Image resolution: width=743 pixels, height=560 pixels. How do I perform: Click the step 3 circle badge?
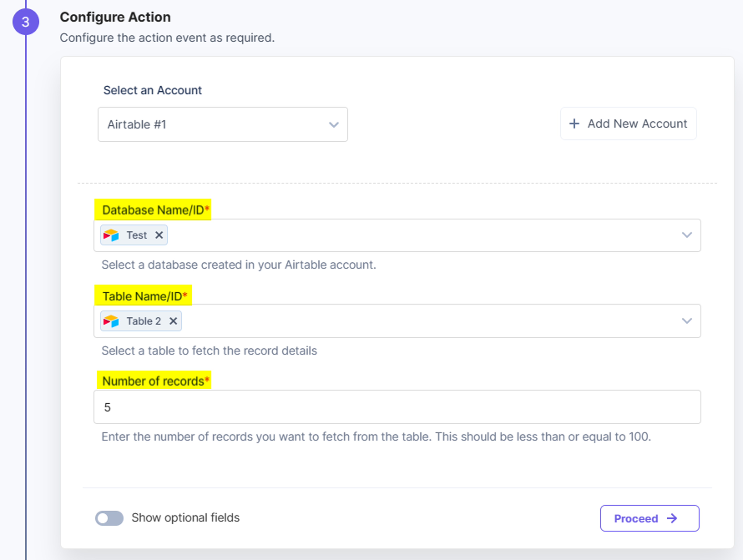click(26, 22)
